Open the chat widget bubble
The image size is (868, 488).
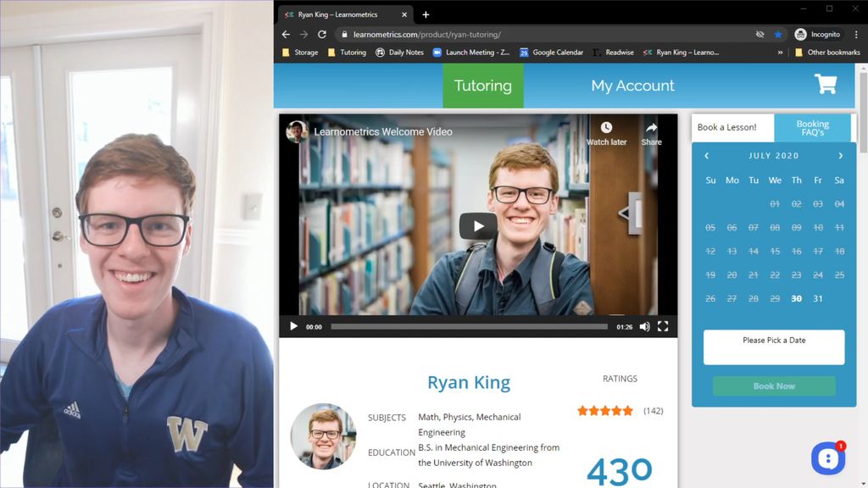point(828,458)
